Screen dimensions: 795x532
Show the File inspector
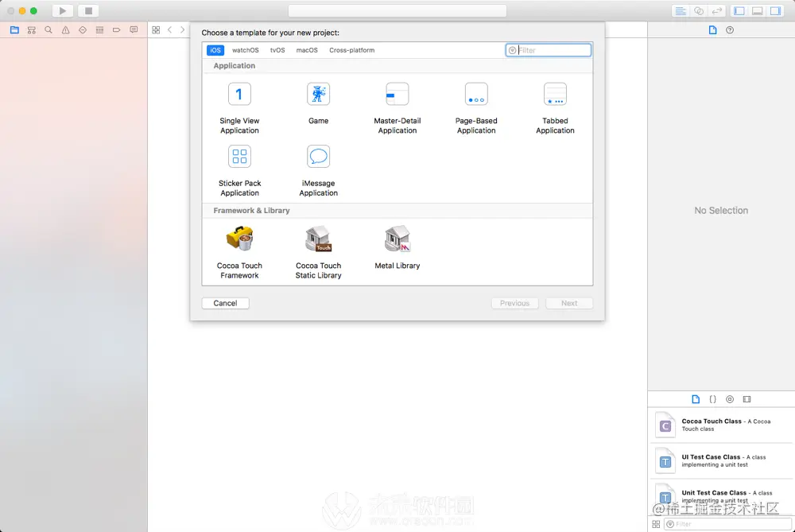(713, 30)
